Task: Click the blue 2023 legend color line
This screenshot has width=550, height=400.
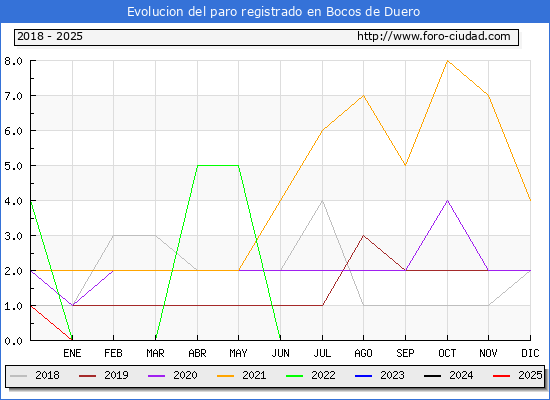Action: [x=363, y=376]
